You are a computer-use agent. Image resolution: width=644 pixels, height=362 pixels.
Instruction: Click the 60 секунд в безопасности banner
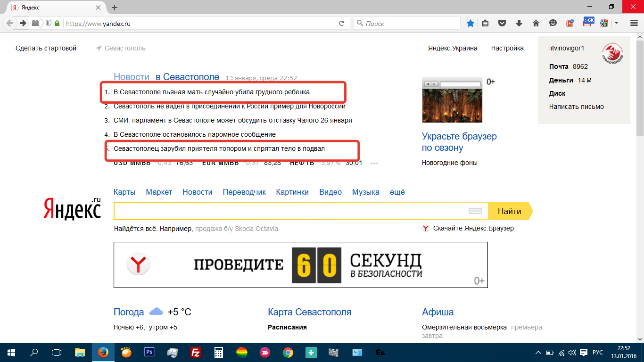tap(301, 265)
